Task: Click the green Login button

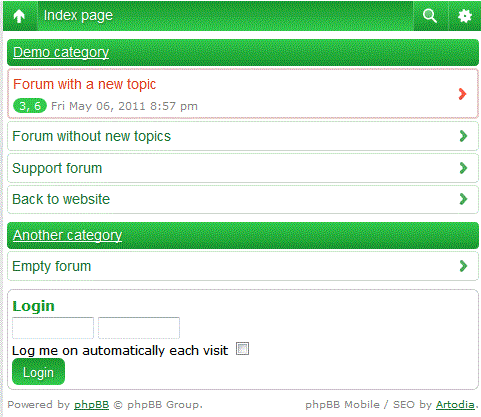Action: click(38, 372)
